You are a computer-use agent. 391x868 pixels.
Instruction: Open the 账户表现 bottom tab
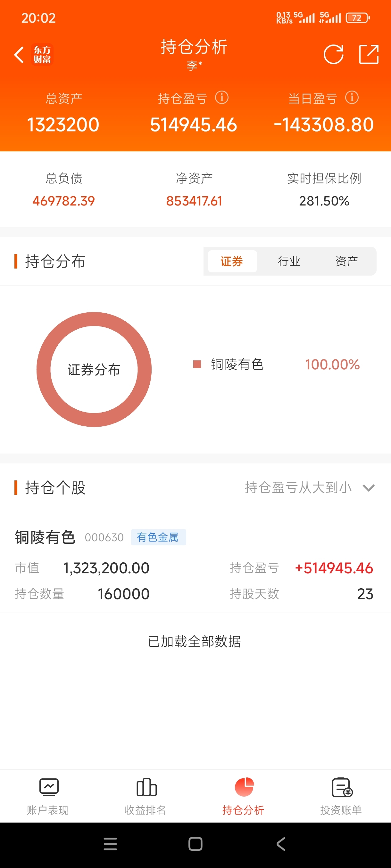[x=48, y=795]
